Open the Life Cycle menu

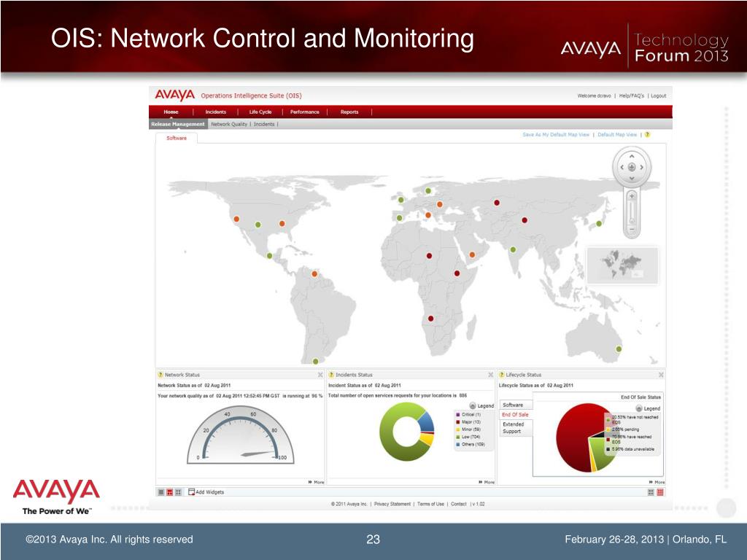click(260, 112)
